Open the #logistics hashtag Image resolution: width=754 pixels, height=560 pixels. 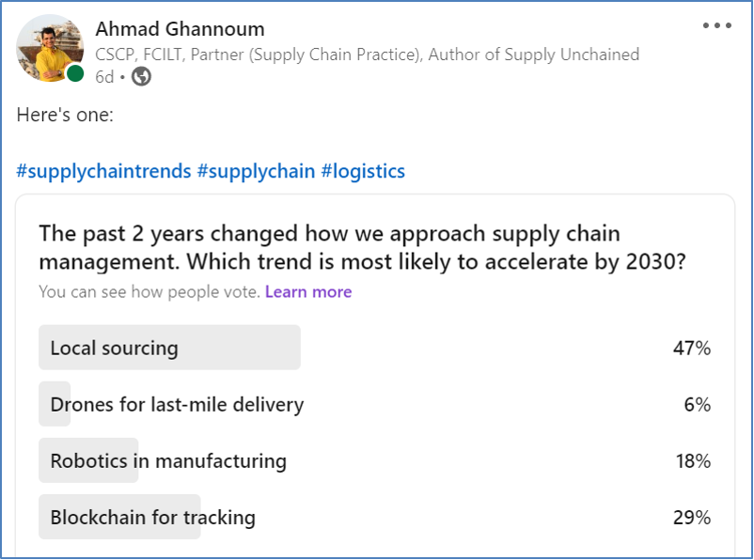pos(363,171)
